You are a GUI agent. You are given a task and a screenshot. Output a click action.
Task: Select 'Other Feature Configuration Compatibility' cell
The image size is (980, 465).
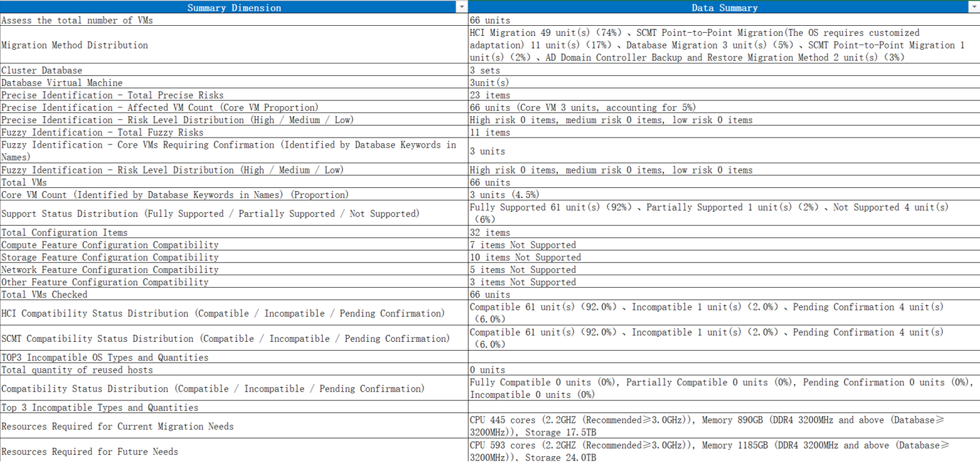click(234, 282)
